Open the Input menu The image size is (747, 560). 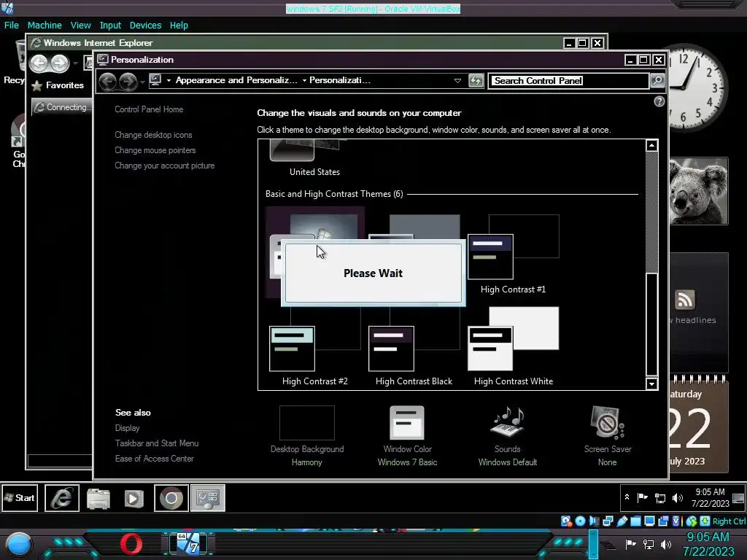110,26
